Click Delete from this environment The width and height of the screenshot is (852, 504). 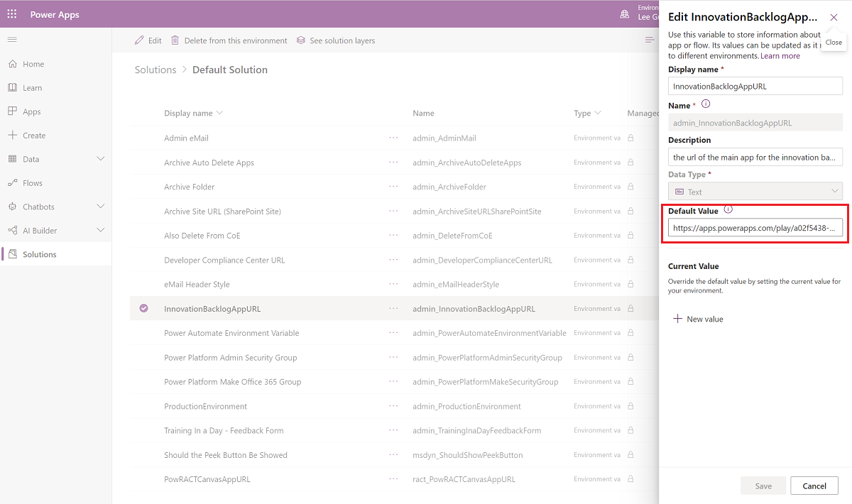tap(229, 40)
